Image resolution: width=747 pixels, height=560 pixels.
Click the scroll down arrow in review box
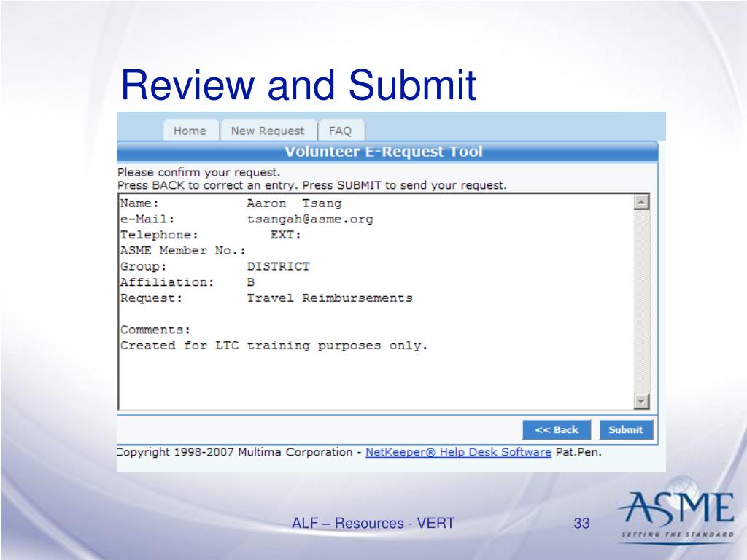pos(642,402)
